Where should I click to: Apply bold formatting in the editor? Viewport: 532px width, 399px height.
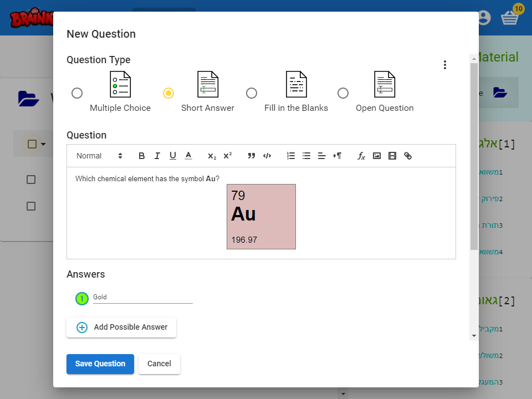click(x=141, y=156)
